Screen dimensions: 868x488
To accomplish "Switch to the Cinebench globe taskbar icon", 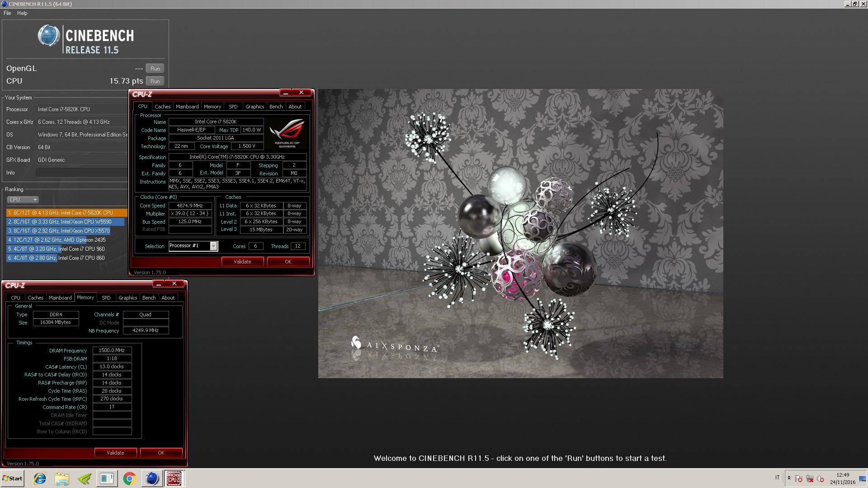I will click(x=152, y=479).
